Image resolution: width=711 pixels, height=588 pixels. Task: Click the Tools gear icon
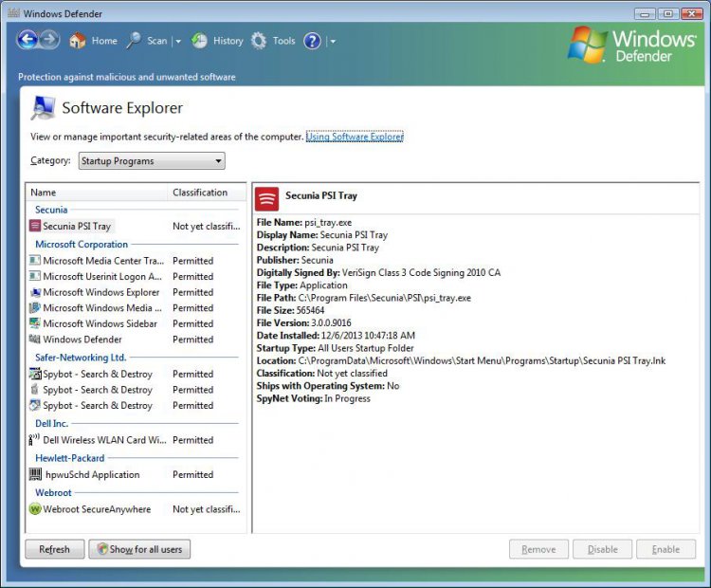[259, 41]
